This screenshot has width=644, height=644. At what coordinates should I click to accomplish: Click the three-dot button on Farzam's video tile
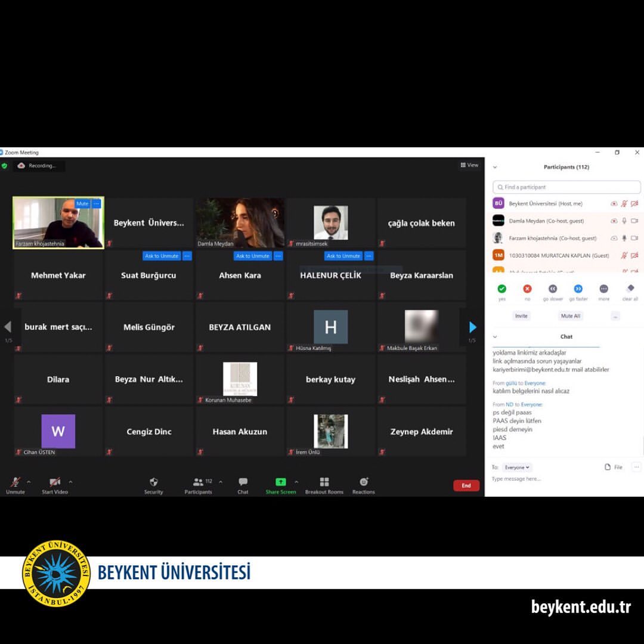[x=97, y=204]
